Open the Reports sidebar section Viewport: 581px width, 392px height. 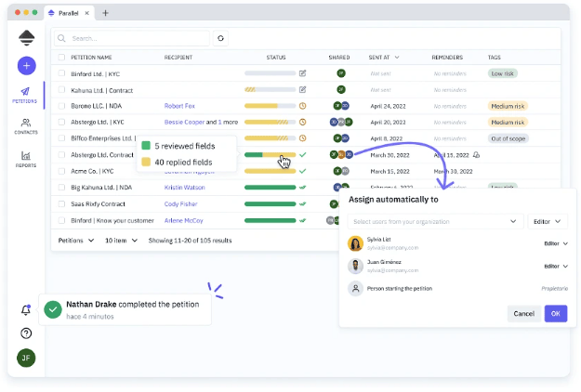[x=26, y=158]
